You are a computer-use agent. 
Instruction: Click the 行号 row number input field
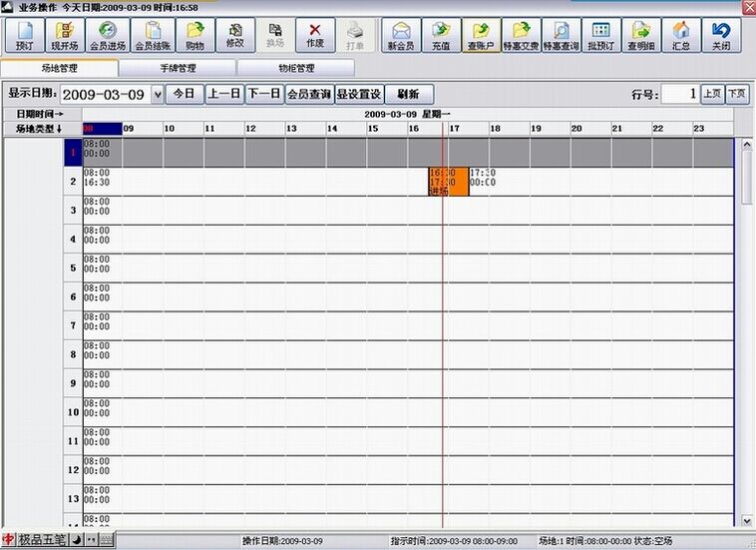tap(679, 94)
